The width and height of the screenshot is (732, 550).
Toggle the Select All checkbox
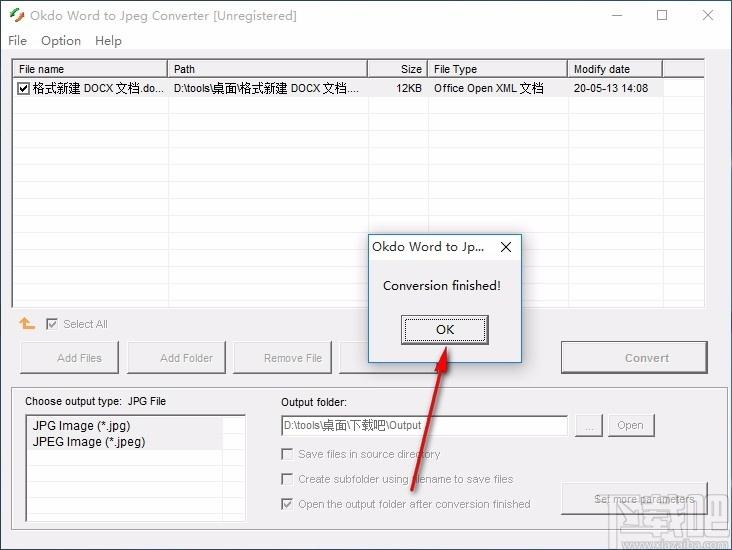tap(52, 324)
